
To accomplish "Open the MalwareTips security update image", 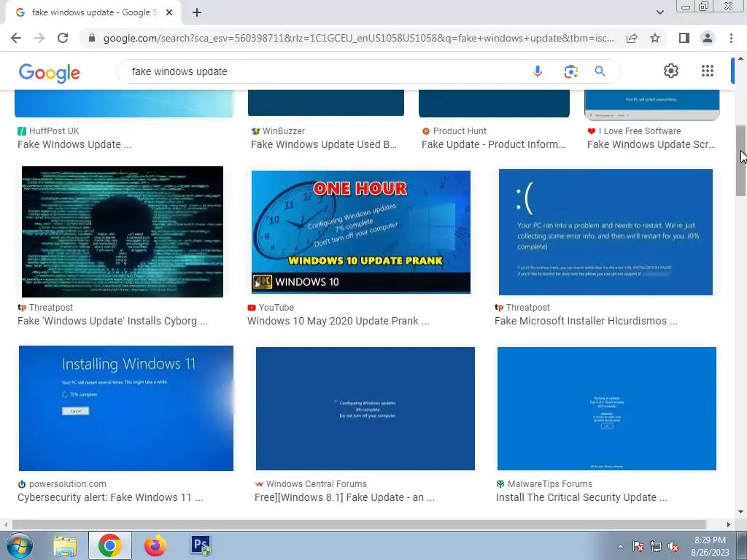I will 606,408.
